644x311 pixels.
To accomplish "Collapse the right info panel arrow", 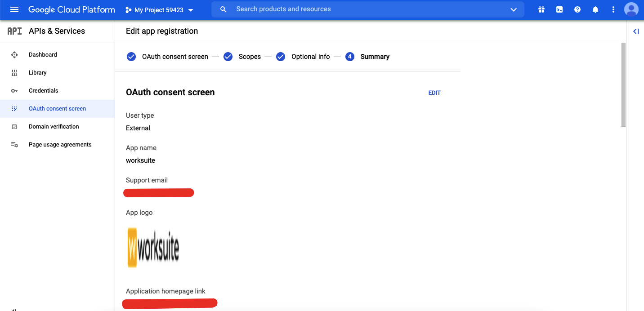I will [x=635, y=31].
